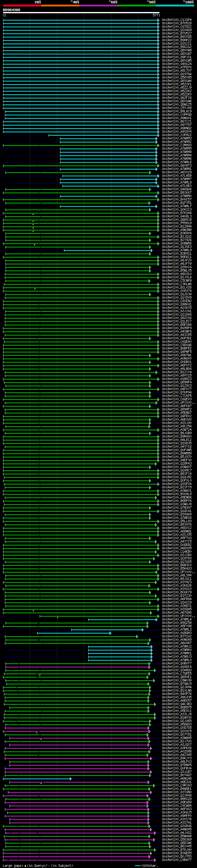
Task: Click the cyan ~100% identity legend bar
Action: click(x=175, y=6)
